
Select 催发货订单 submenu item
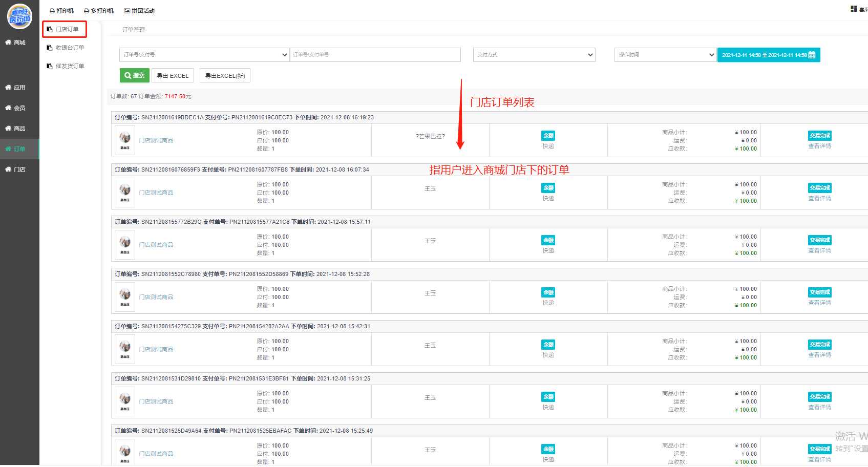tap(69, 66)
